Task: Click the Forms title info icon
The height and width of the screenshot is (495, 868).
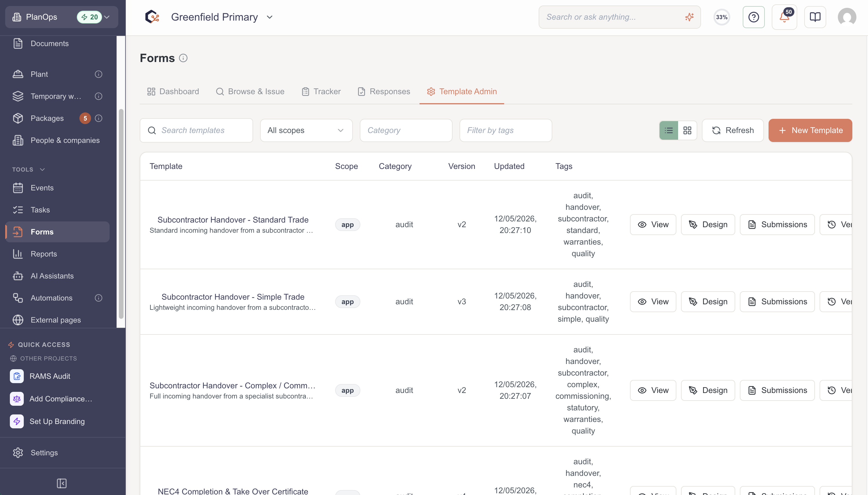Action: pos(183,58)
